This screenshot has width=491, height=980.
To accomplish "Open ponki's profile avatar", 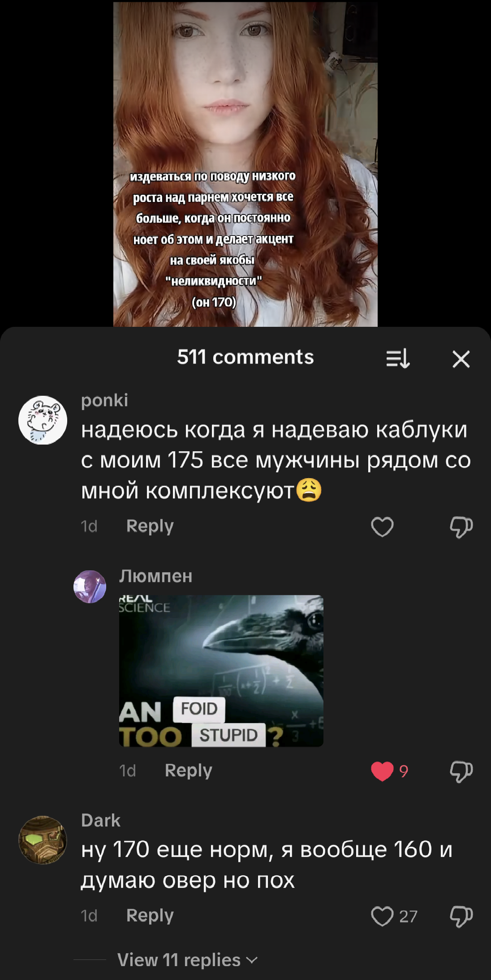I will (x=43, y=420).
